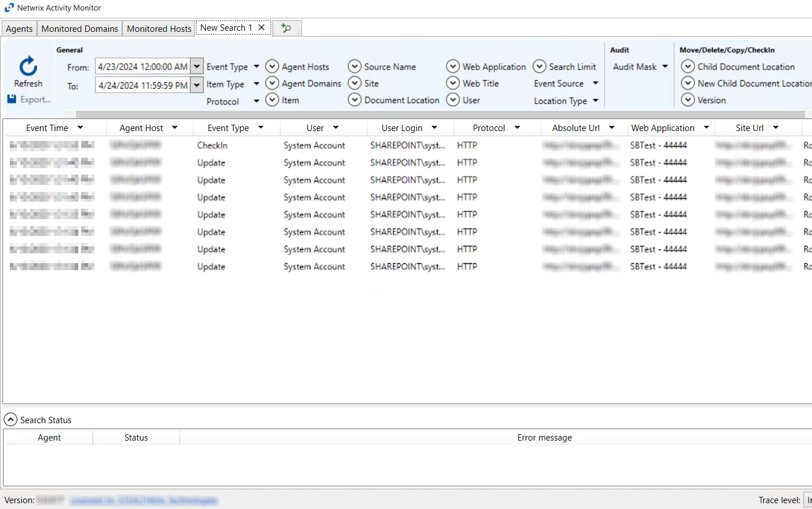Viewport: 812px width, 509px height.
Task: Click the From date field
Action: pos(143,67)
